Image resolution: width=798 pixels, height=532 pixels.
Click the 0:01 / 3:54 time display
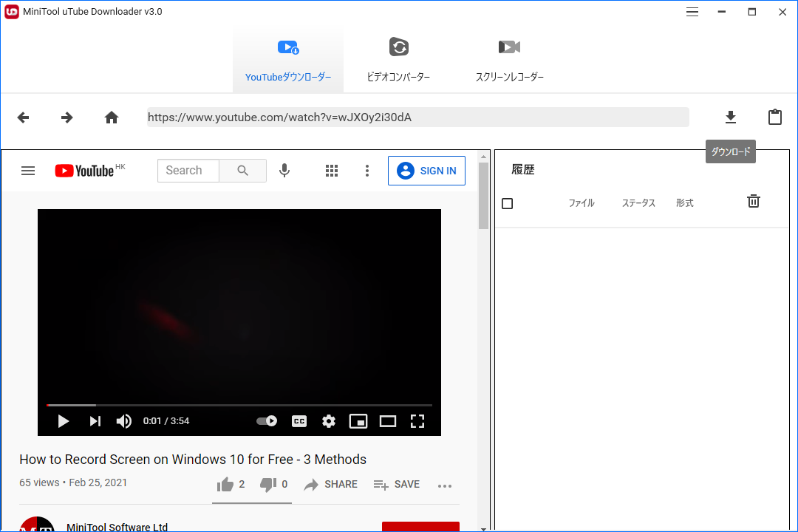166,421
